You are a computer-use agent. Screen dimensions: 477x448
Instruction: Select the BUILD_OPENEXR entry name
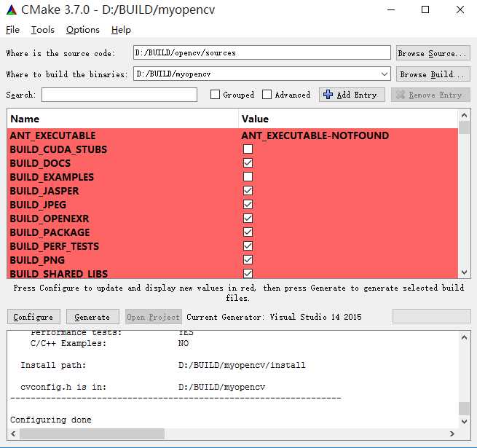50,219
